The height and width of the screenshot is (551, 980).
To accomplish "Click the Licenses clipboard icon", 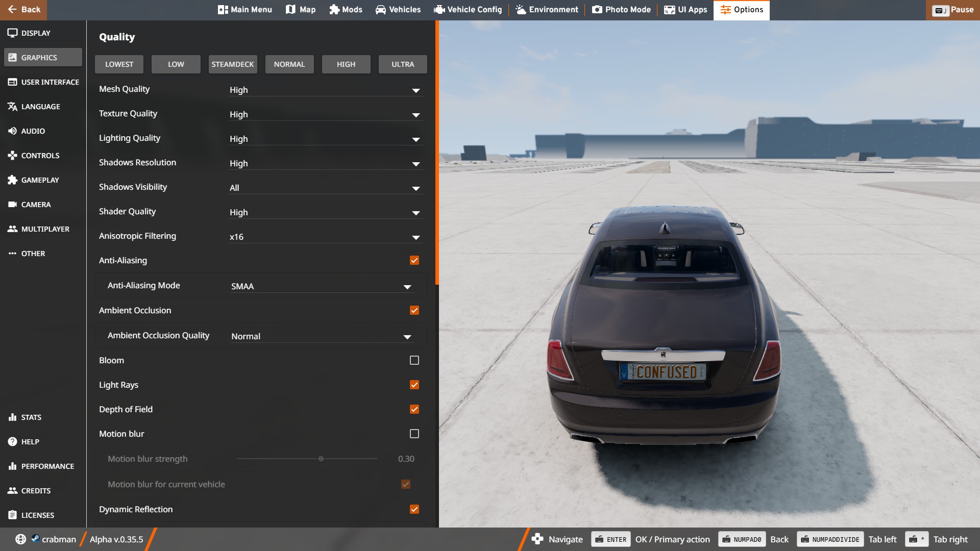I will (12, 515).
